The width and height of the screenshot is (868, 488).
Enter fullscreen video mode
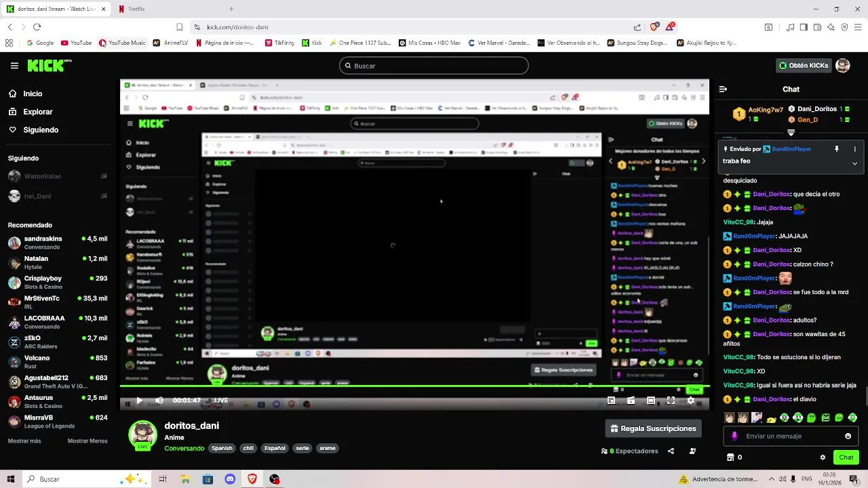point(671,401)
